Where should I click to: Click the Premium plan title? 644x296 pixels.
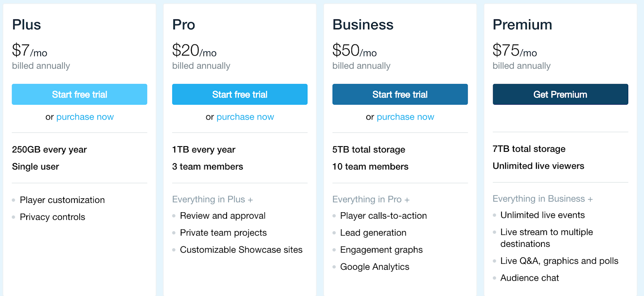click(x=522, y=25)
